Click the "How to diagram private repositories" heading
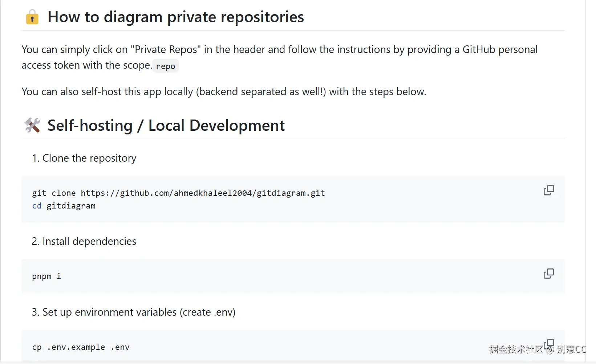 [176, 17]
